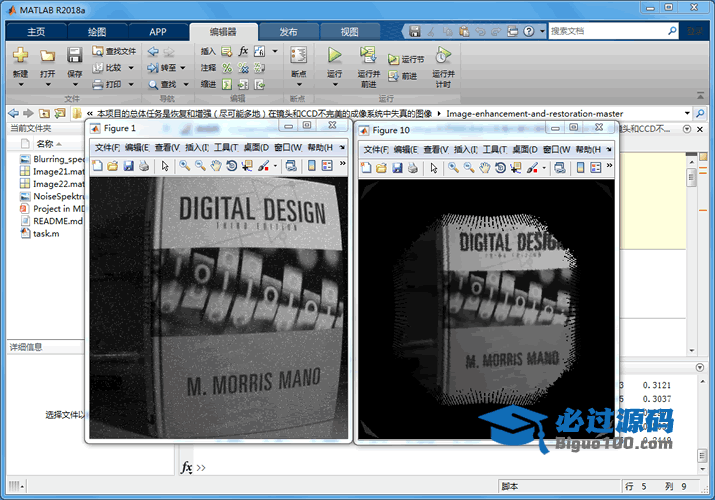
Task: Open a file with the ribbon Open icon
Action: [47, 56]
